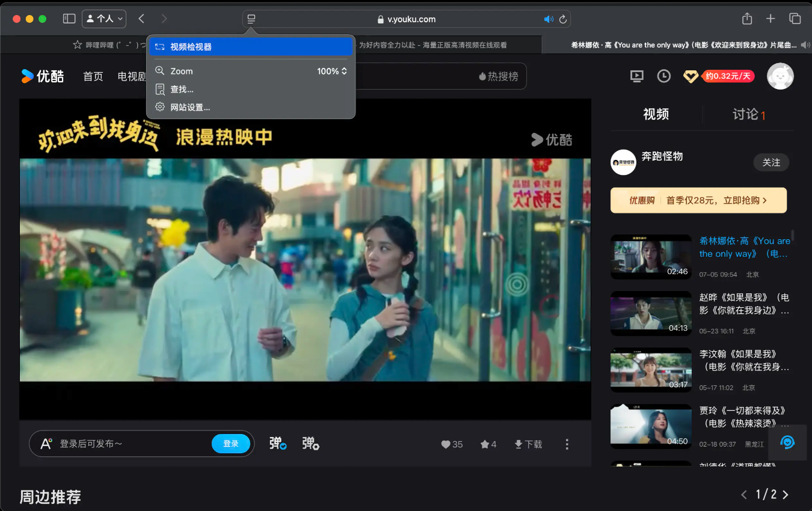
Task: Open the user avatar menu
Action: [x=780, y=76]
